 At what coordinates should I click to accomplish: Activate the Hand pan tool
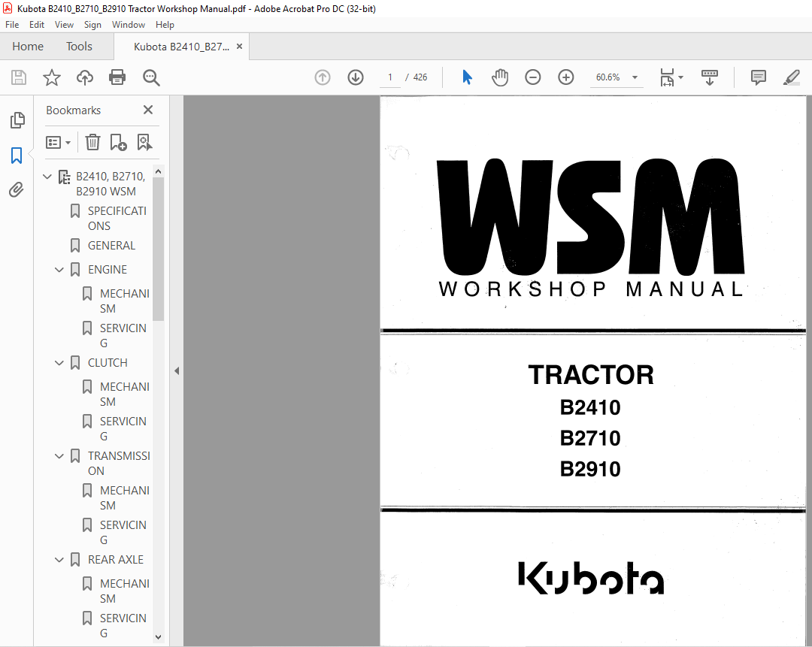(500, 77)
